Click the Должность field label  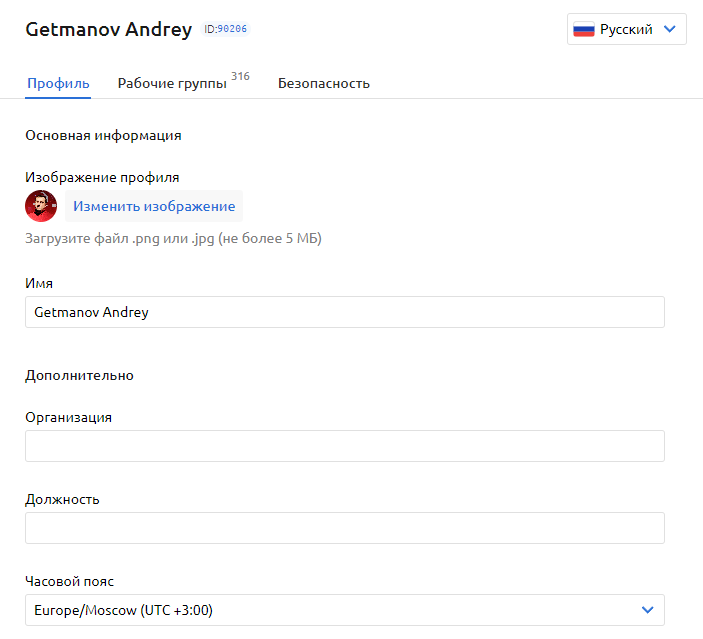62,499
